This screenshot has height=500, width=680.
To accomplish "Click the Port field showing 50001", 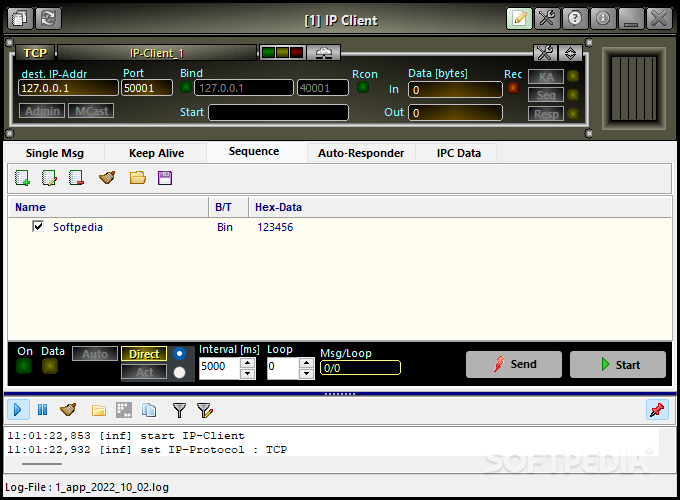I will click(x=147, y=88).
